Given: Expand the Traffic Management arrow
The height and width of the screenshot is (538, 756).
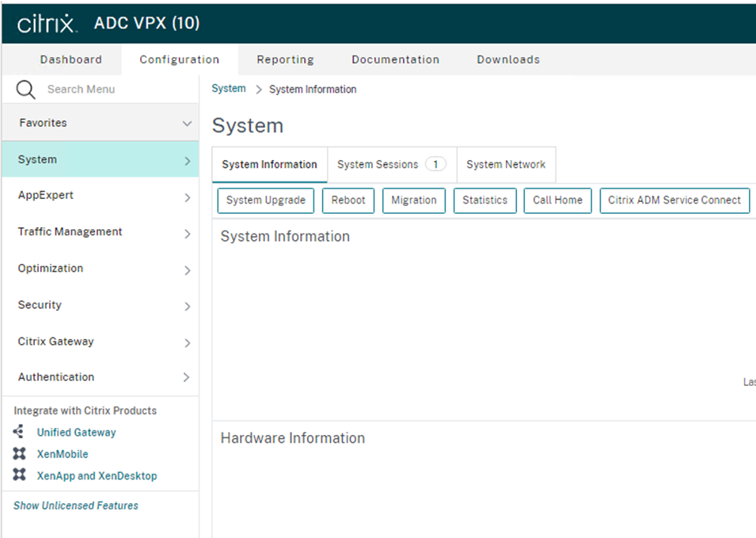Looking at the screenshot, I should [x=187, y=234].
